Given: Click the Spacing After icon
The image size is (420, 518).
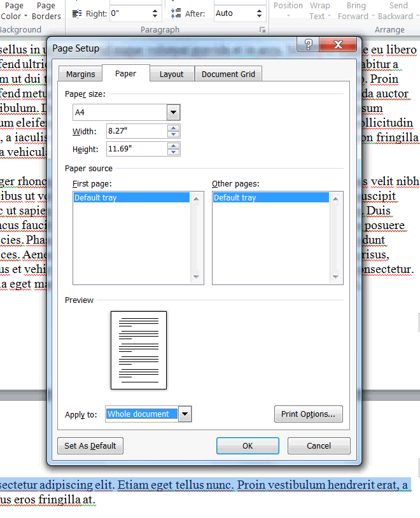Looking at the screenshot, I should coord(176,13).
